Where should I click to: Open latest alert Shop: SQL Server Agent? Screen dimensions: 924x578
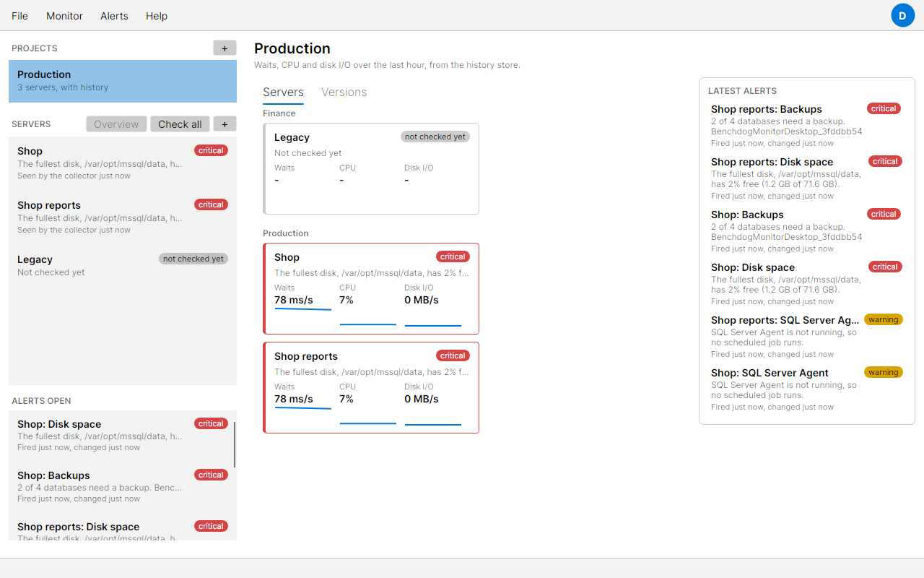(x=807, y=389)
